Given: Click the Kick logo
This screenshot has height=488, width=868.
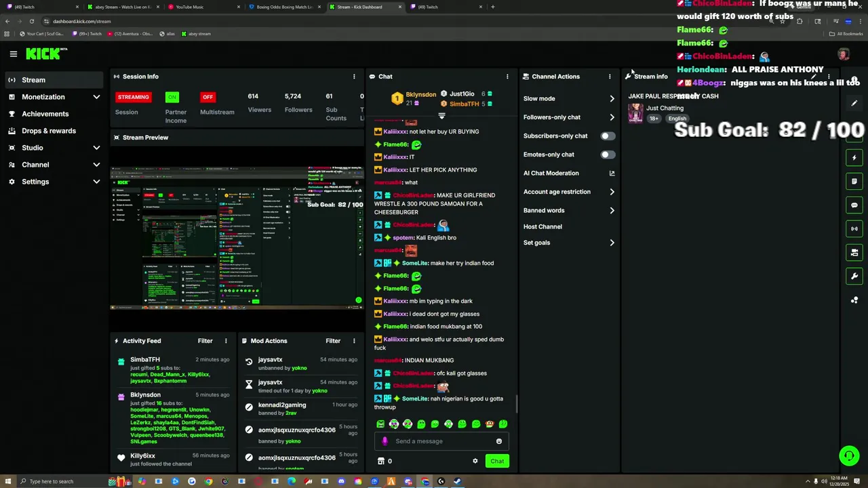Looking at the screenshot, I should point(46,54).
